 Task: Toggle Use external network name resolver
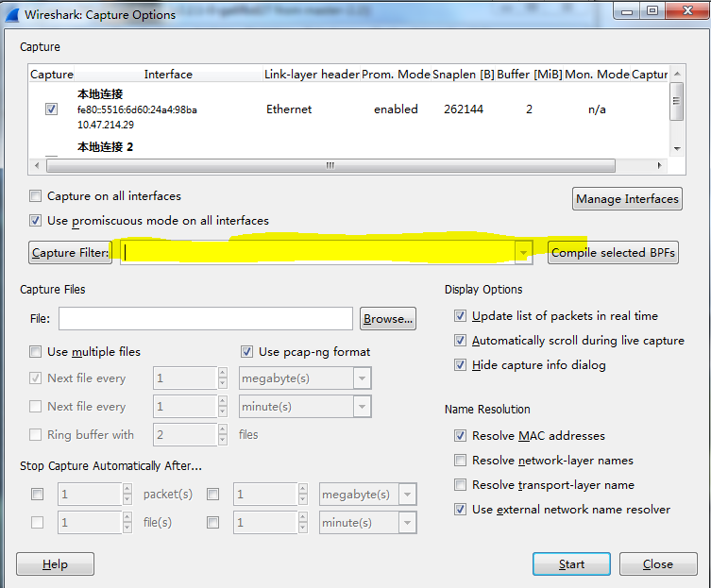click(460, 510)
